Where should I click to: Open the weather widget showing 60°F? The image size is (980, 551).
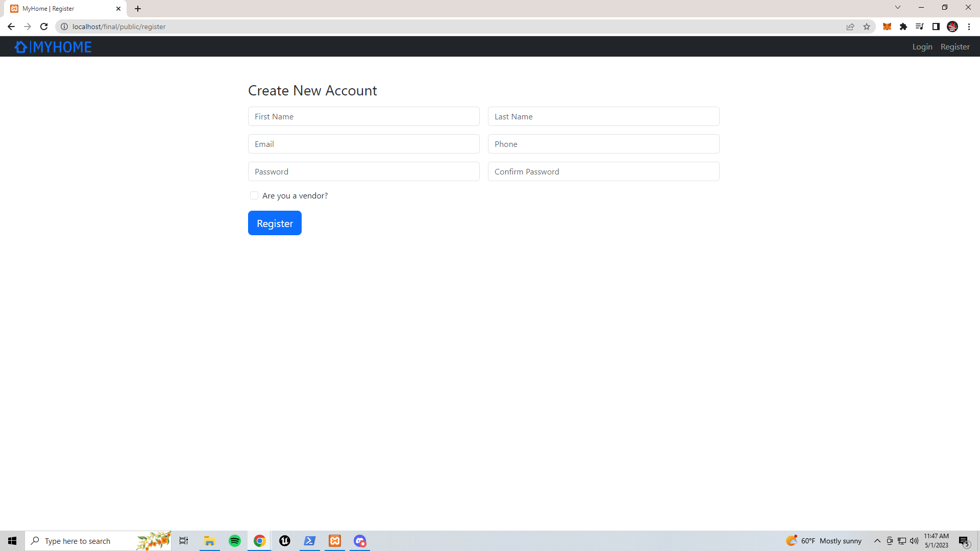(824, 541)
